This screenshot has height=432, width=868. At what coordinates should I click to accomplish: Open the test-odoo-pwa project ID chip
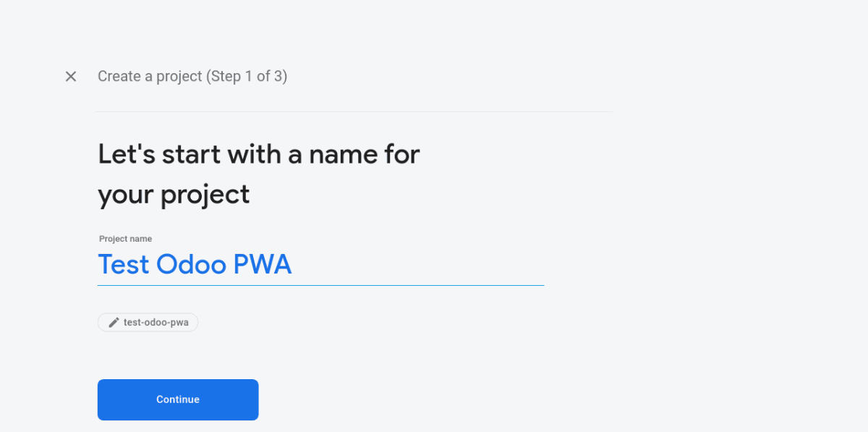tap(148, 323)
